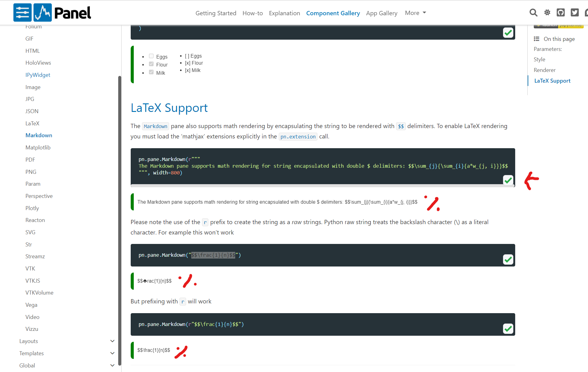Screen dimensions: 588x372
Task: Open the Panel GitHub repository icon
Action: click(561, 13)
